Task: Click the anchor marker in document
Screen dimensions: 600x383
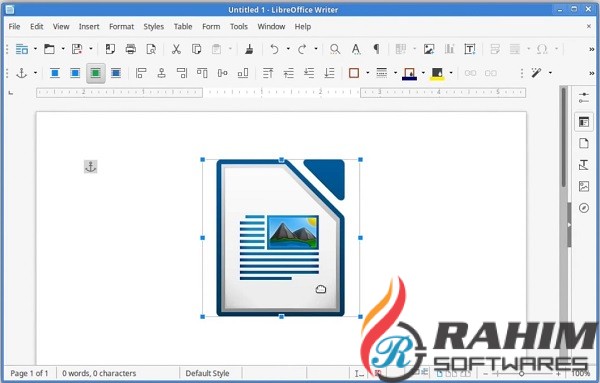Action: click(91, 166)
